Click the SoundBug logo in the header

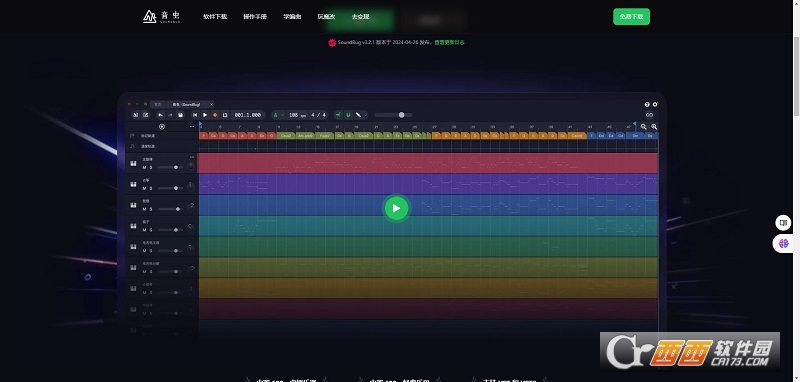point(161,16)
